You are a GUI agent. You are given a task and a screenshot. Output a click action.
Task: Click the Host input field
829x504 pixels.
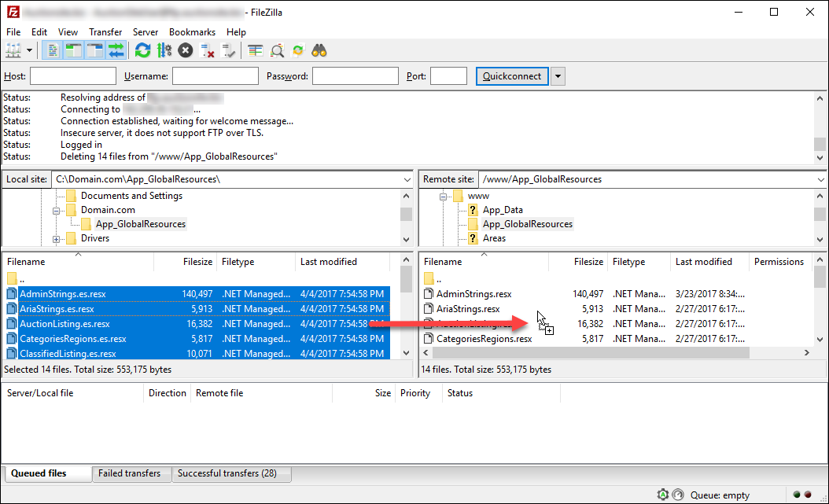coord(73,76)
